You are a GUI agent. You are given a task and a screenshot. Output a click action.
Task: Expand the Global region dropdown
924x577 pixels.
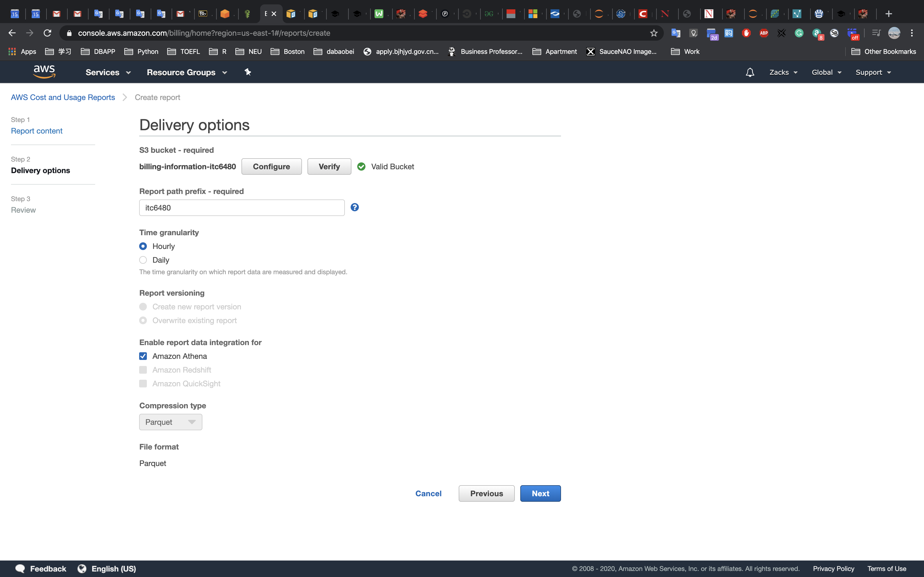click(x=826, y=73)
